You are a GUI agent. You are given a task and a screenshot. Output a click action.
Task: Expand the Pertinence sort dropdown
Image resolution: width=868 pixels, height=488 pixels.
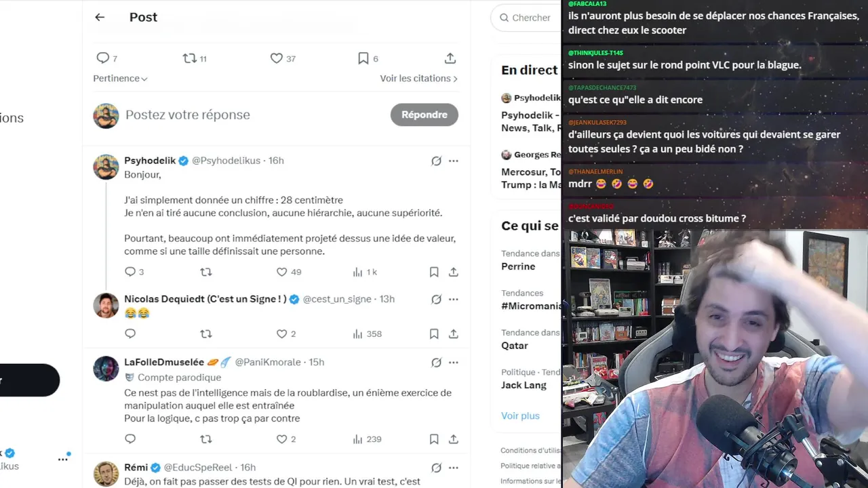(120, 79)
